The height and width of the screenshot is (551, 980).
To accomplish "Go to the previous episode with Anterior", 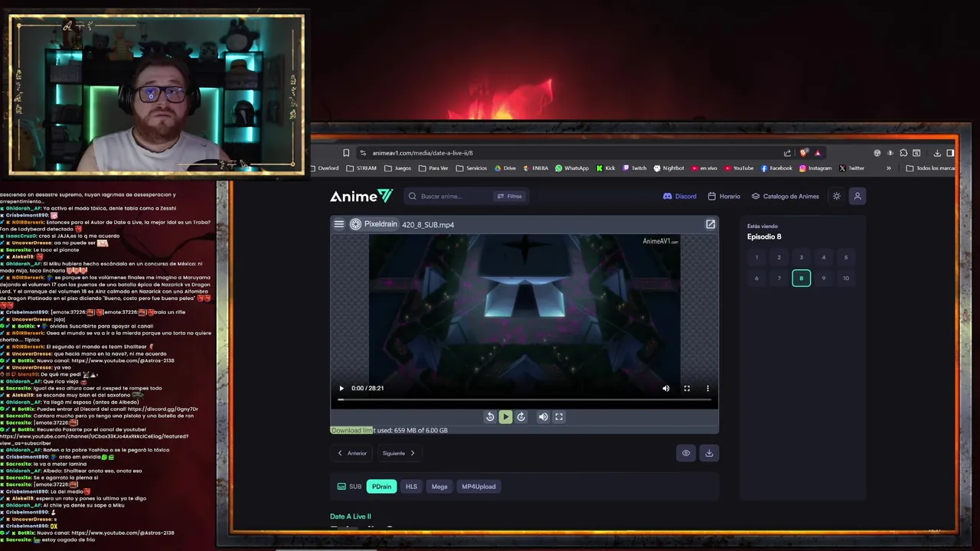I will coord(353,453).
